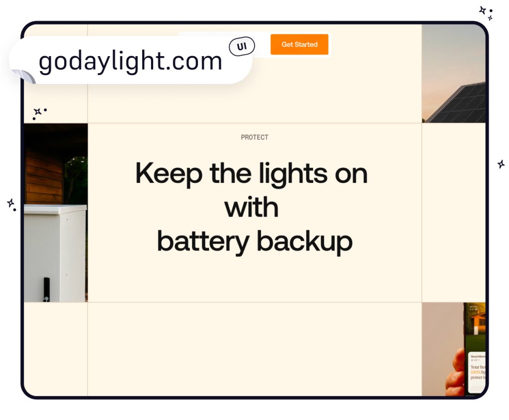Click the orange 100% text on phone

pos(475,372)
